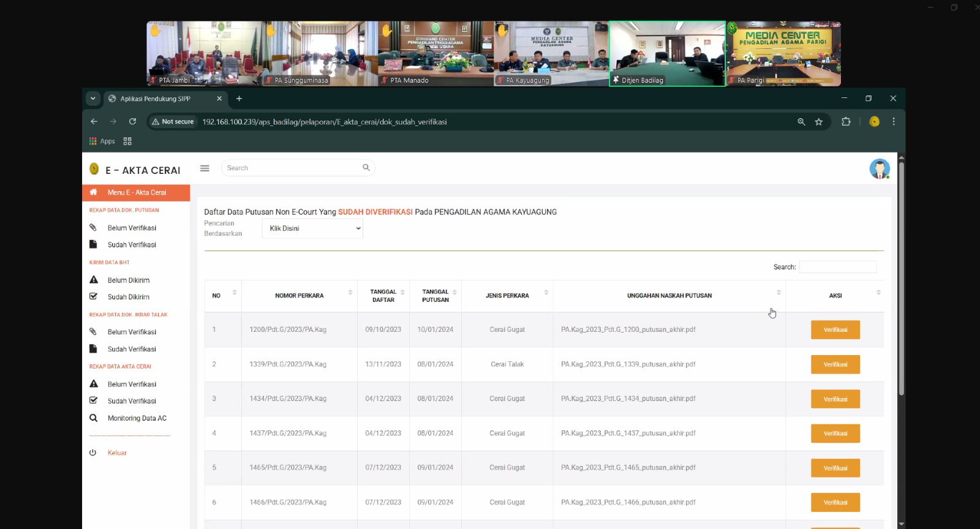Expand the Klik Disini dropdown
The width and height of the screenshot is (980, 529).
[x=312, y=228]
